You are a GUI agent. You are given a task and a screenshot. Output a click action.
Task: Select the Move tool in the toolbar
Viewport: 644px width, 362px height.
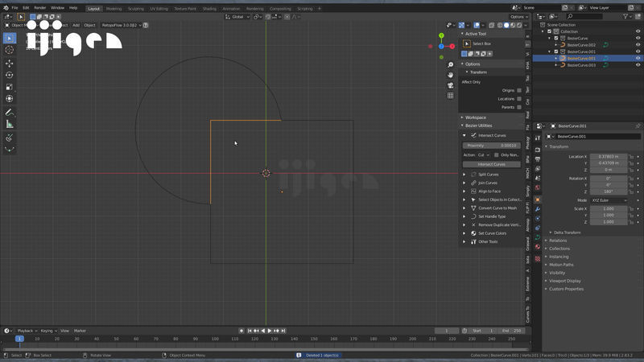(10, 63)
